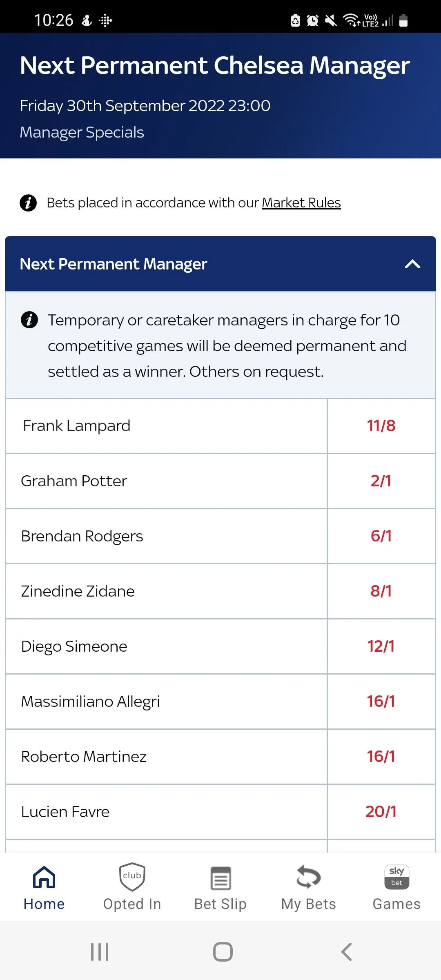
Task: Open the Sky Bet Games icon
Action: point(396,877)
